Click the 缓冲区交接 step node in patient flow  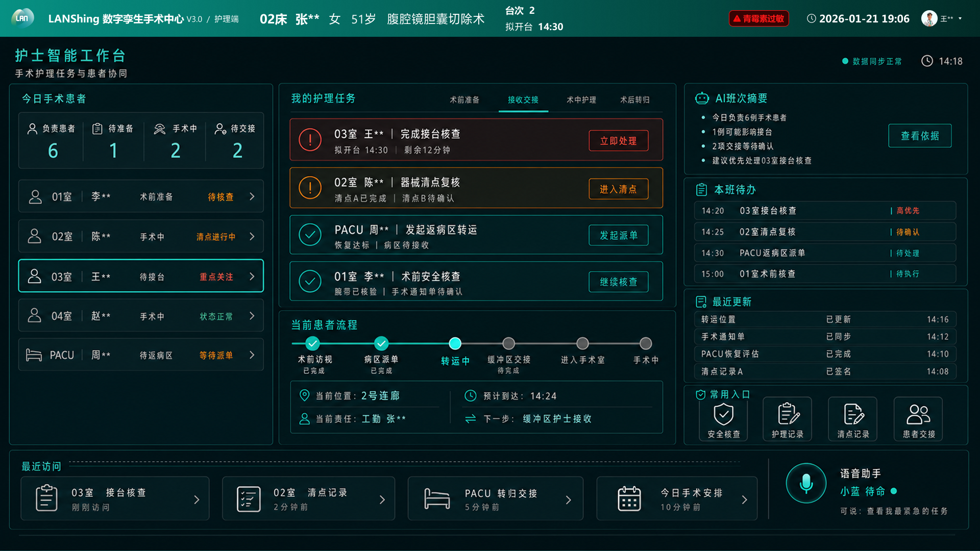508,343
